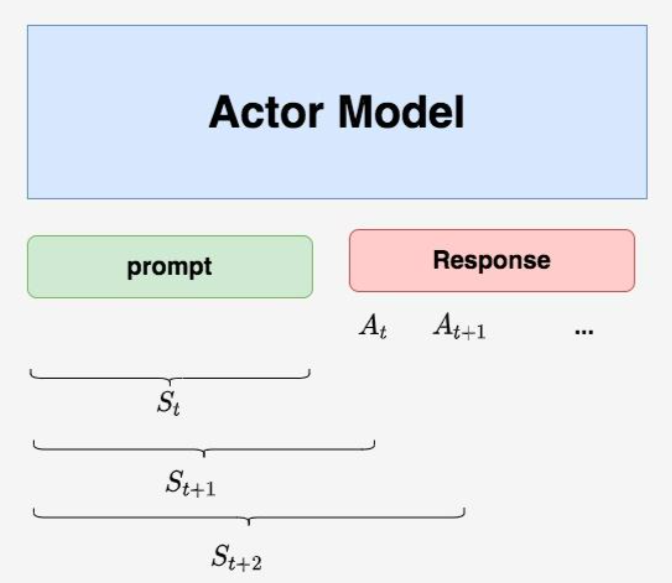Click the left end of the S_{t+2} brace
Image resolution: width=672 pixels, height=583 pixels.
(35, 511)
